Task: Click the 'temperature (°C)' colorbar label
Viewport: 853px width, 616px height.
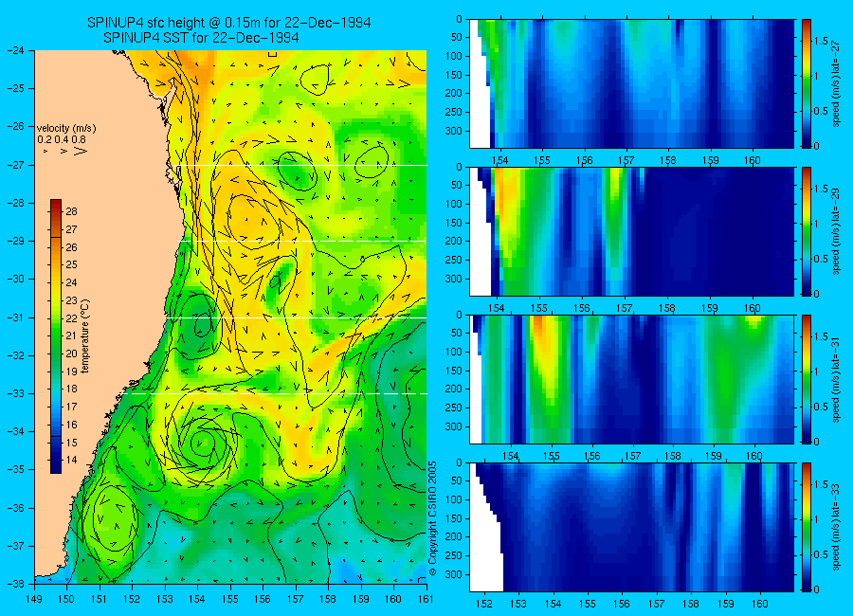Action: coord(85,336)
